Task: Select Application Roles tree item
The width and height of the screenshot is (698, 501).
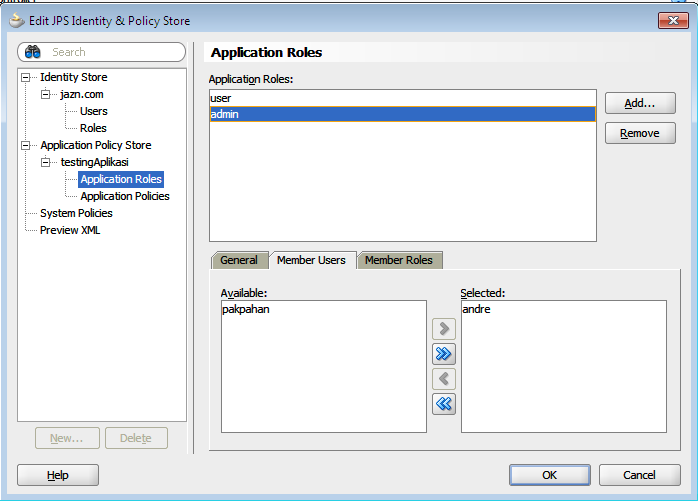Action: tap(121, 179)
